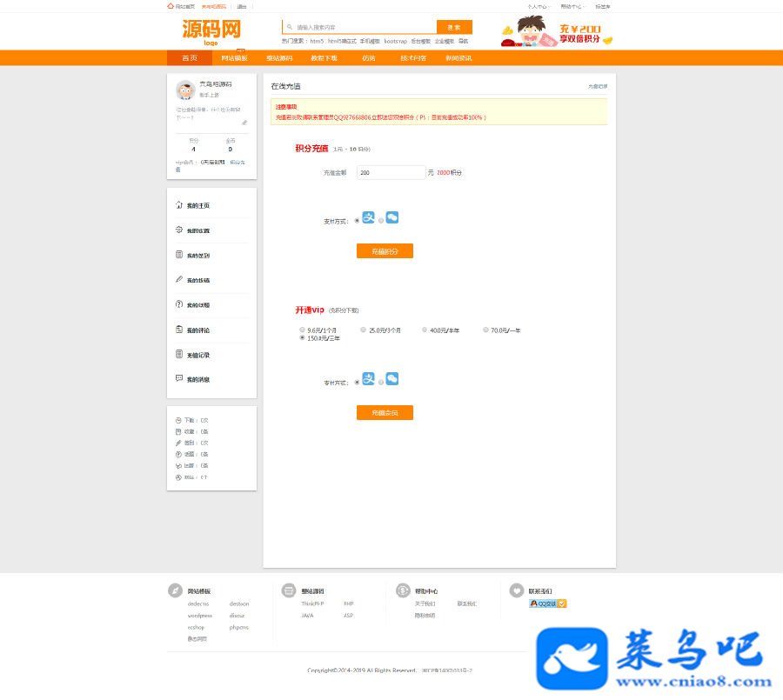Select the 150.0元/三年 vip option
Image resolution: width=783 pixels, height=700 pixels.
point(302,337)
